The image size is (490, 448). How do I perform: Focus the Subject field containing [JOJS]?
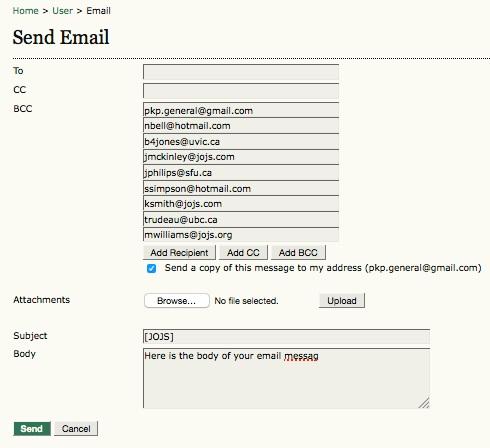click(x=286, y=337)
